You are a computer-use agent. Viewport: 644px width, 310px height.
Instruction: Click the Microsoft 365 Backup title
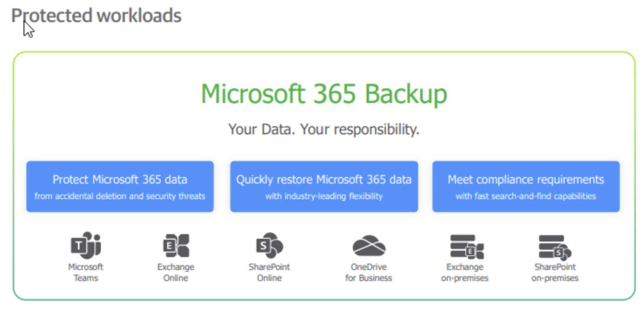click(x=324, y=94)
